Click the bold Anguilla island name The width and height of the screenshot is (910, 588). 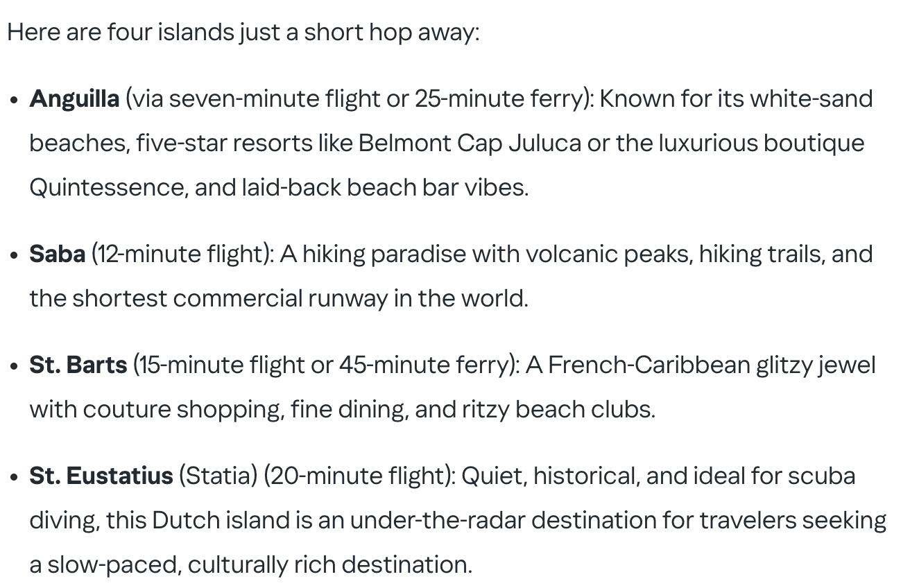tap(74, 99)
